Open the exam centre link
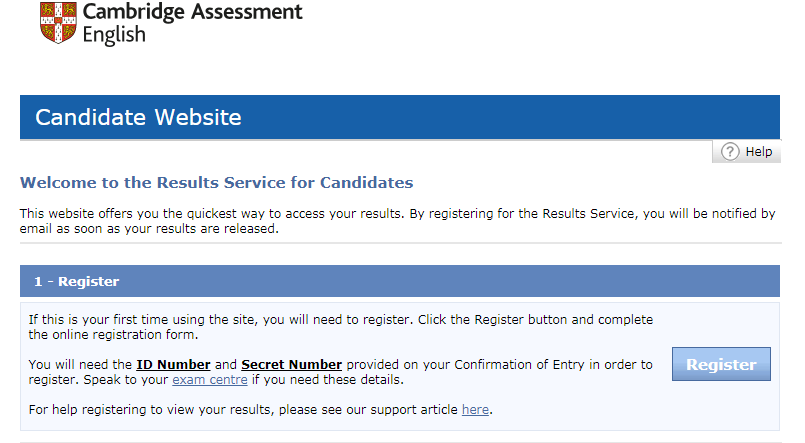The height and width of the screenshot is (443, 805). click(x=209, y=380)
